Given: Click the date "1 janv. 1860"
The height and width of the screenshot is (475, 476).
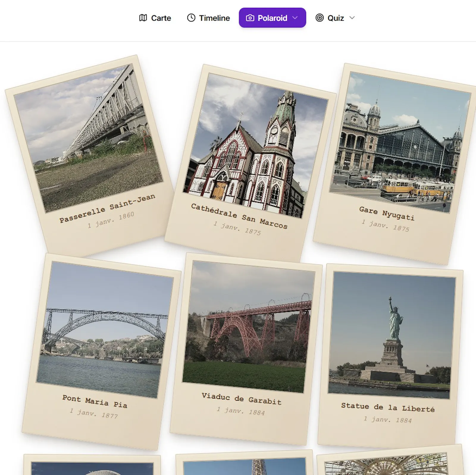Looking at the screenshot, I should (111, 220).
